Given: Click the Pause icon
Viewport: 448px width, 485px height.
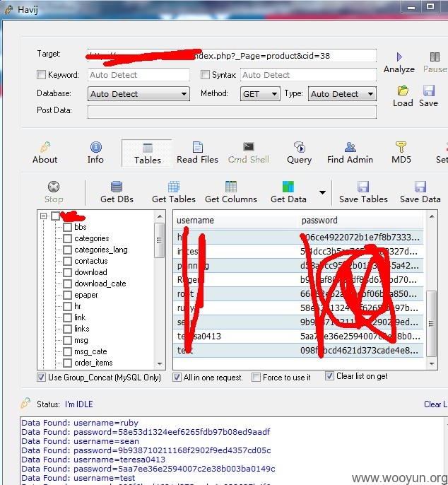Looking at the screenshot, I should point(435,57).
